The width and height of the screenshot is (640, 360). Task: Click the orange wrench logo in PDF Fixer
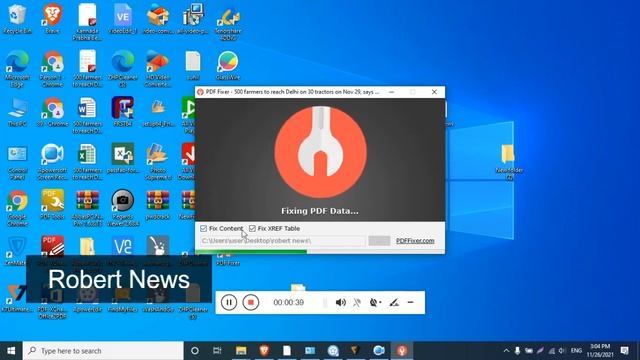320,152
